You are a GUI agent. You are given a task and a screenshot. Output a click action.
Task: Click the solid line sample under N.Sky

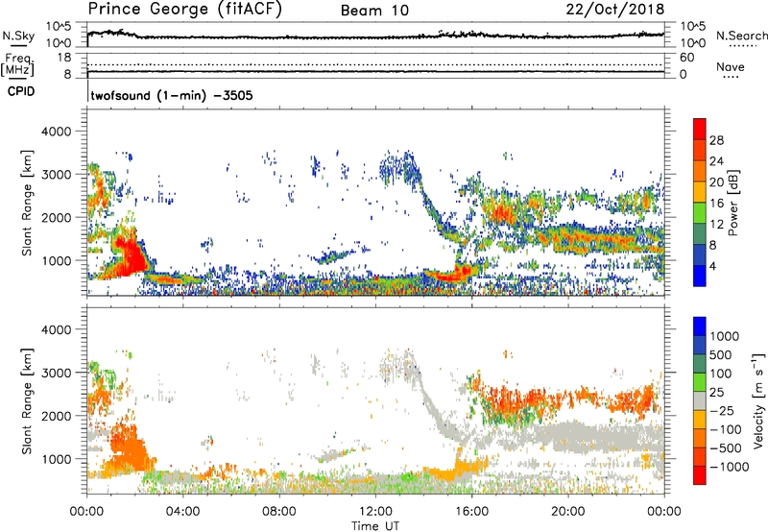(x=18, y=45)
